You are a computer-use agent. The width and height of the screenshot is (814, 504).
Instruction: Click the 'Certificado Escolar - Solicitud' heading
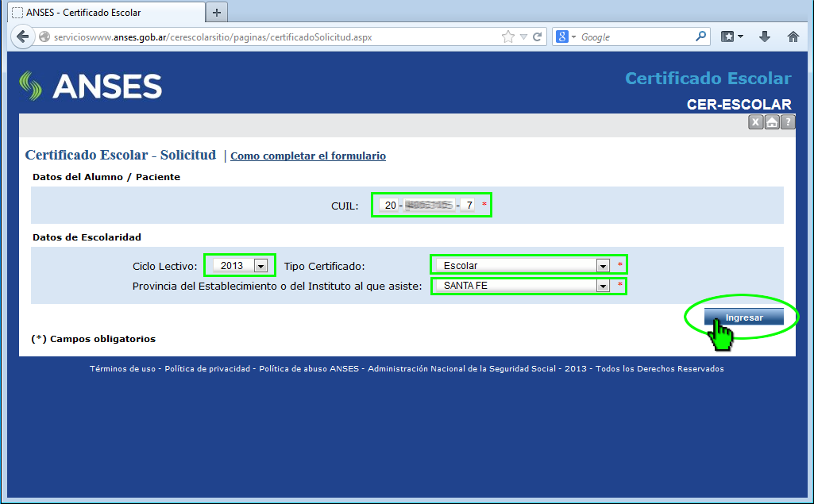[x=121, y=155]
